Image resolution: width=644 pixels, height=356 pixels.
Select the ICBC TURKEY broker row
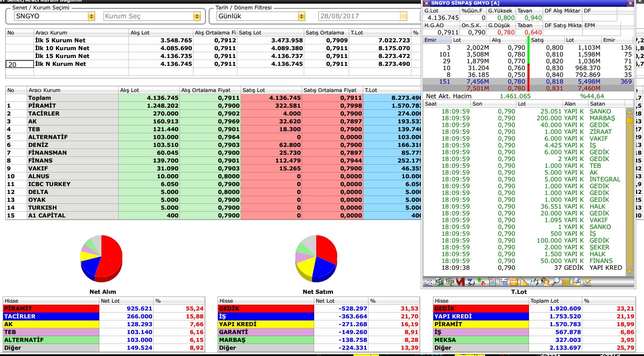(x=213, y=184)
